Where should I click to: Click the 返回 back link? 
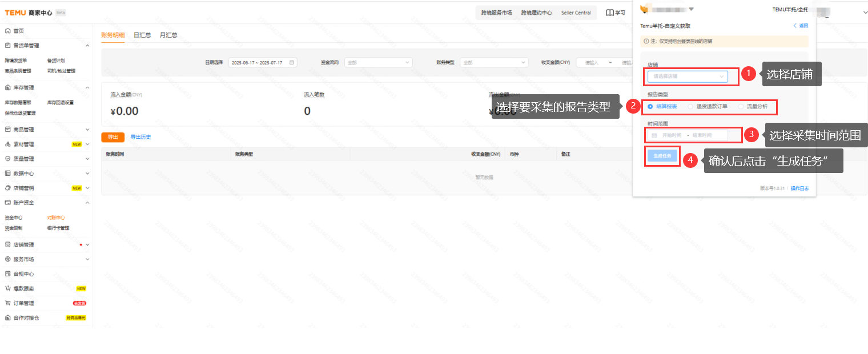pyautogui.click(x=801, y=26)
